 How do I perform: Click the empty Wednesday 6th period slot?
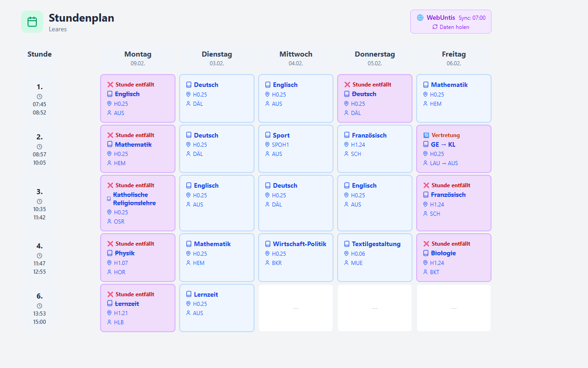click(x=296, y=308)
